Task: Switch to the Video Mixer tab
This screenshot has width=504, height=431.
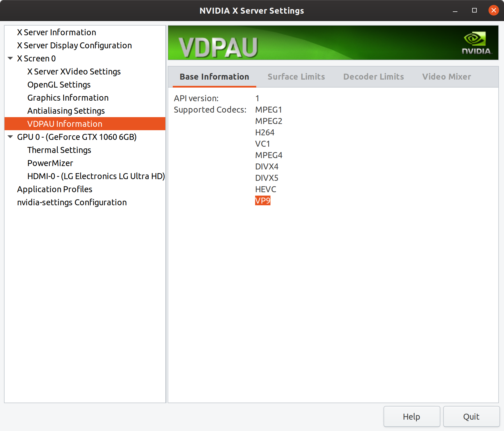Action: coord(446,77)
